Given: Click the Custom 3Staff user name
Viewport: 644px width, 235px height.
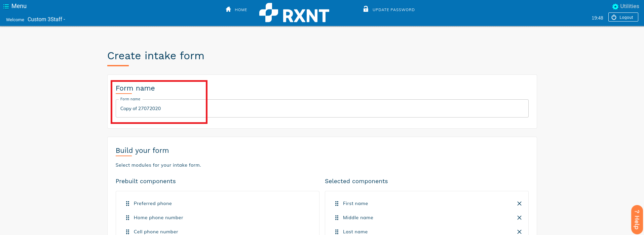Looking at the screenshot, I should coord(46,19).
